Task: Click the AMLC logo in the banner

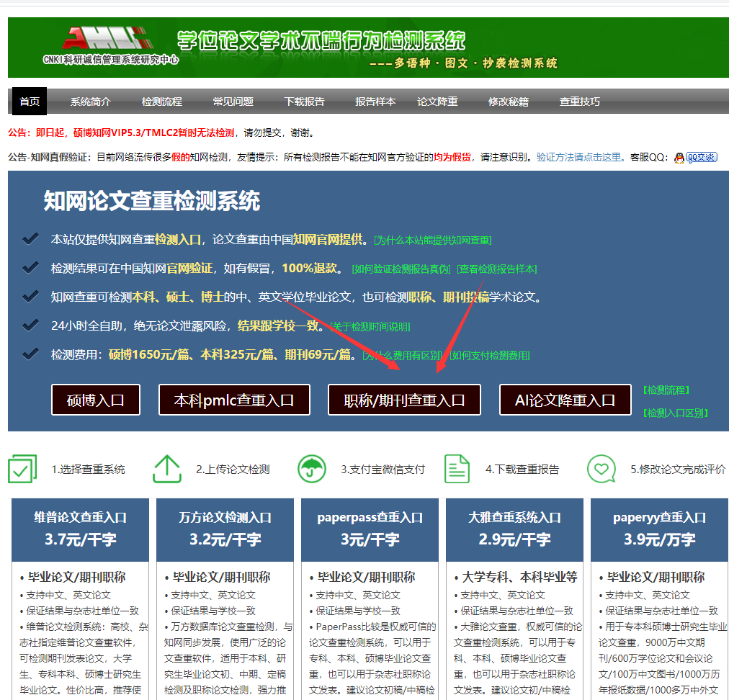Action: pos(109,37)
